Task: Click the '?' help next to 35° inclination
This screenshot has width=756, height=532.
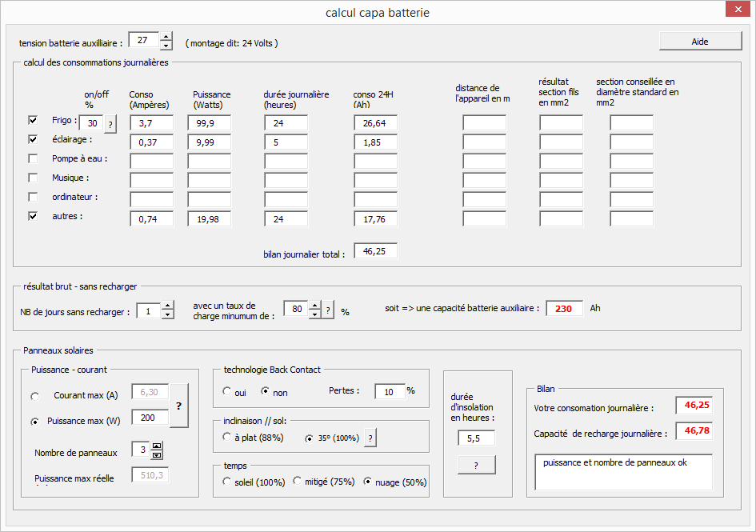Action: pos(370,438)
